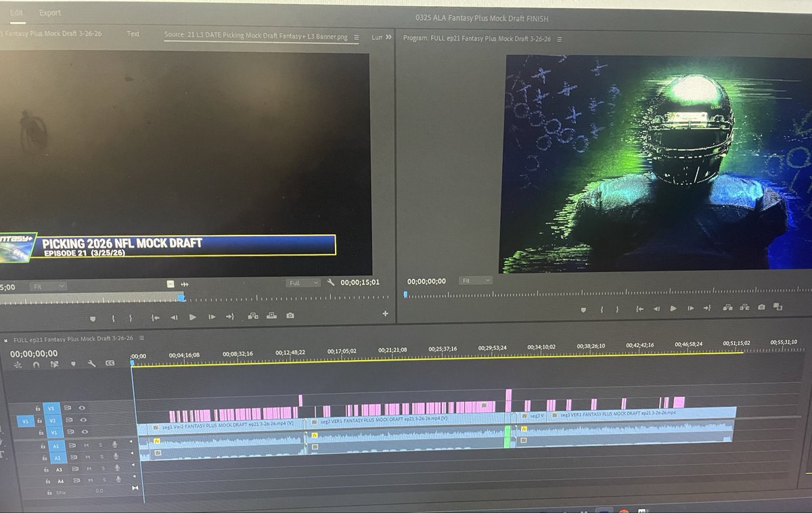Open timeline sequence panel menu icon

141,338
